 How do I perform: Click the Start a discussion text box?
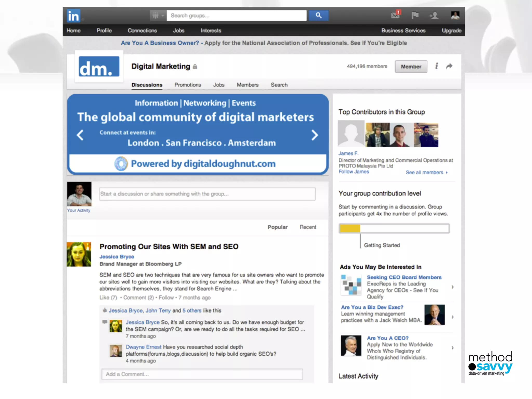pyautogui.click(x=207, y=194)
